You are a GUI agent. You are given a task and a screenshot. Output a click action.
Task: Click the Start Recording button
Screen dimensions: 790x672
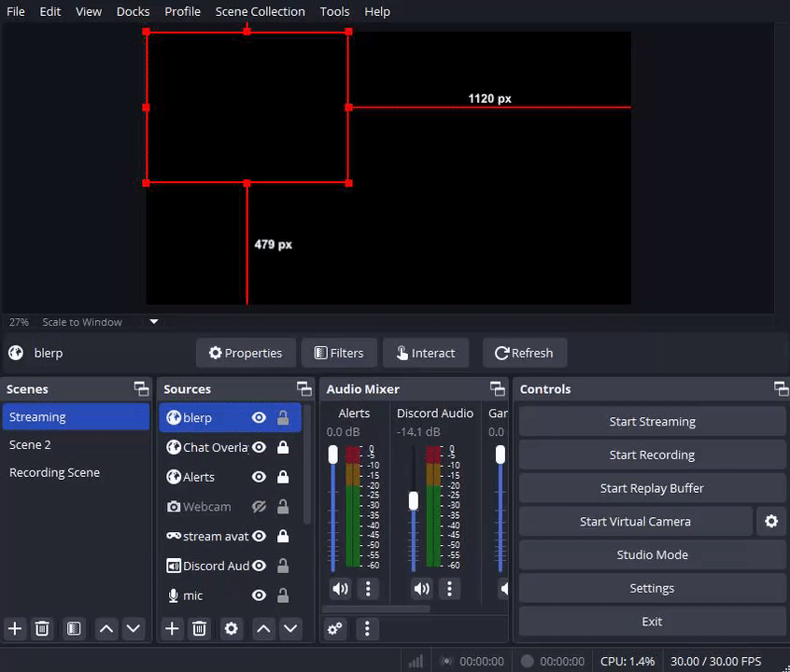652,455
